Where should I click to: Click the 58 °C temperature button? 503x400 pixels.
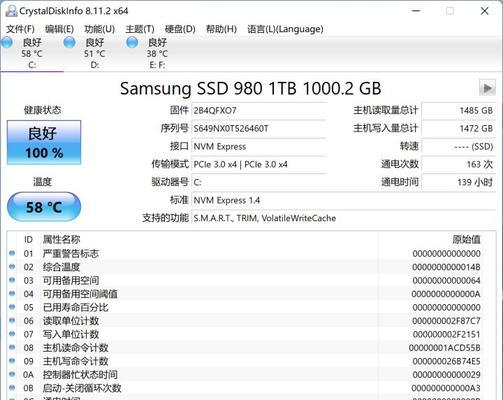pyautogui.click(x=44, y=207)
